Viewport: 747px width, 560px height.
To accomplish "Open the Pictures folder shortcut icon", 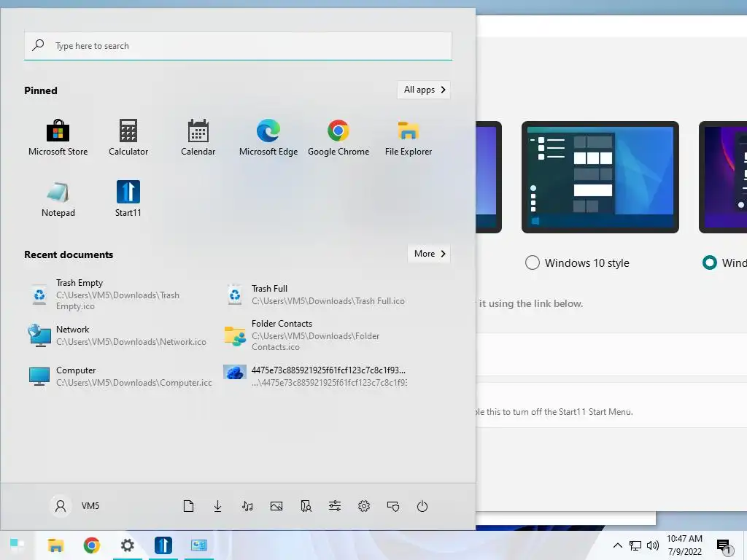I will [276, 506].
